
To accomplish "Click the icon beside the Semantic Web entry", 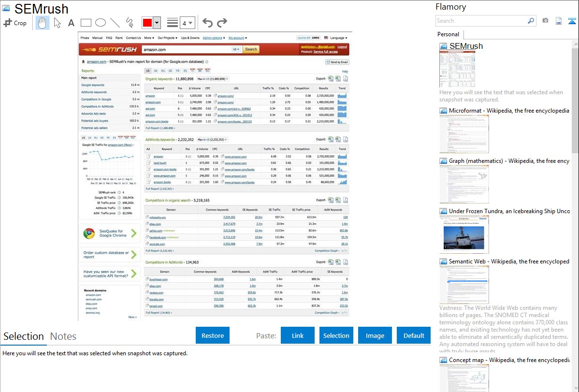I will click(444, 261).
